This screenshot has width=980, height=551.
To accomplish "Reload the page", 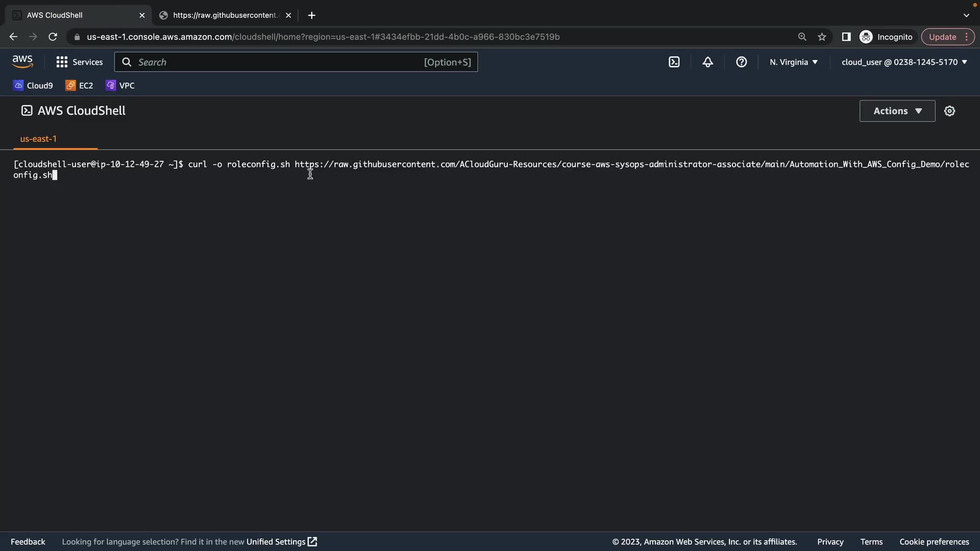I will click(53, 37).
